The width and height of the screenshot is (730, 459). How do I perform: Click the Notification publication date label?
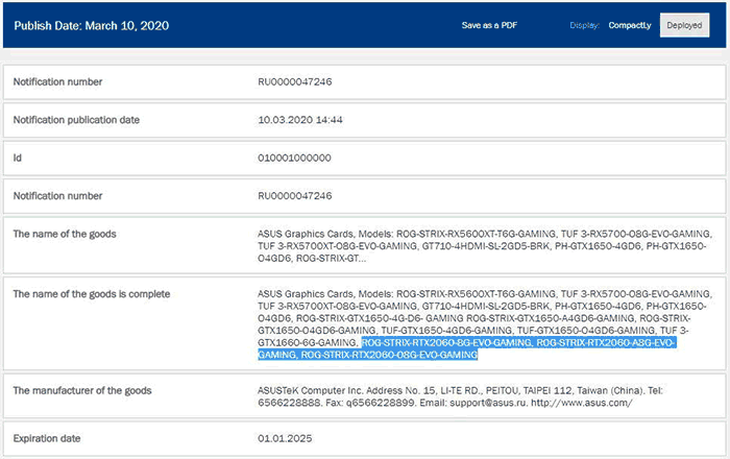point(76,120)
